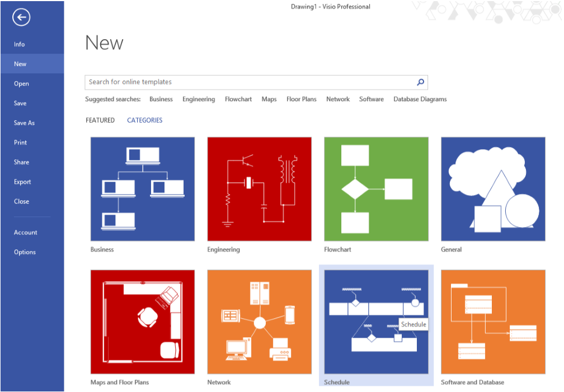The height and width of the screenshot is (392, 564).
Task: Click the Floor Plans suggested search
Action: point(301,99)
